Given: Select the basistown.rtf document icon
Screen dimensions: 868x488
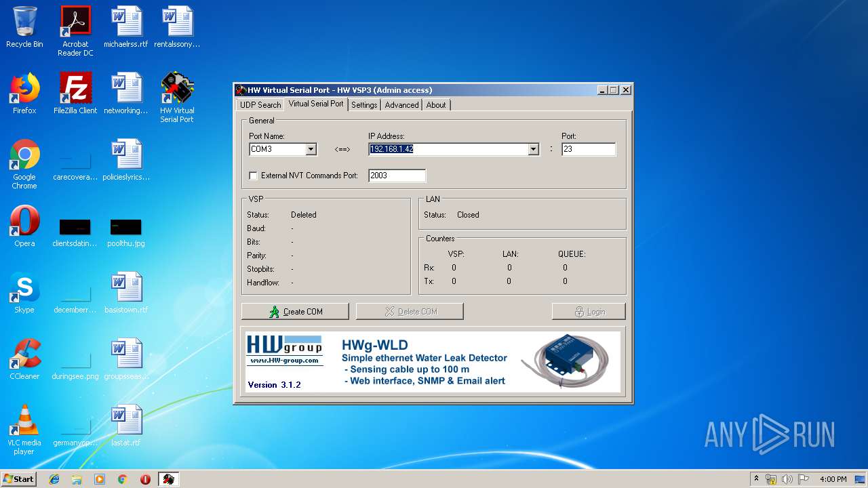Looking at the screenshot, I should coord(126,293).
